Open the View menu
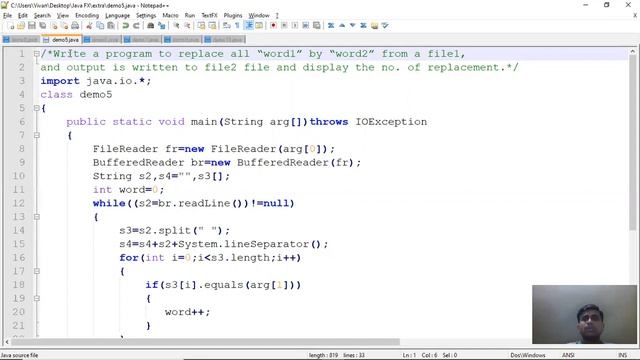This screenshot has height=360, width=640. [62, 16]
